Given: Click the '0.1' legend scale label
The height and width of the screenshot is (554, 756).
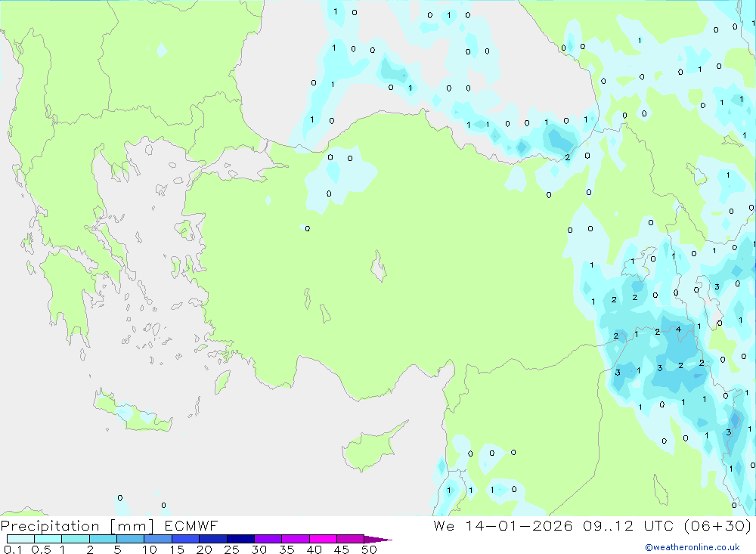Looking at the screenshot, I should pos(13,549).
